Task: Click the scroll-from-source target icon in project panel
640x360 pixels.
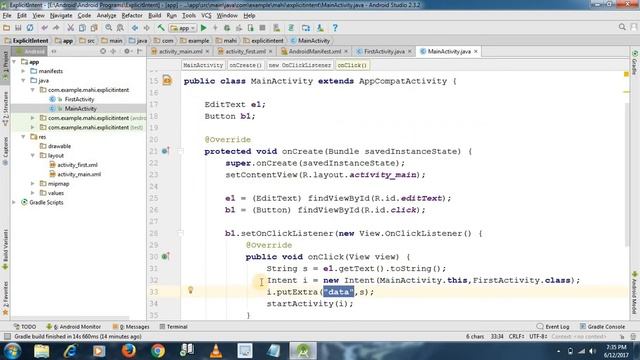Action: pos(103,51)
